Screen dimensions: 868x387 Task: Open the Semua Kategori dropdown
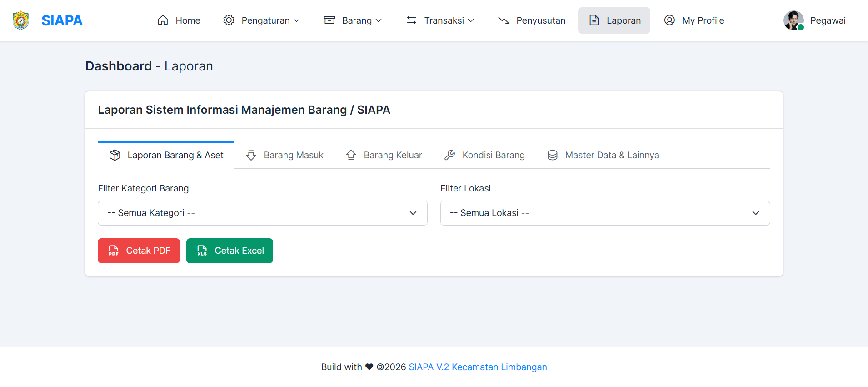pyautogui.click(x=263, y=213)
